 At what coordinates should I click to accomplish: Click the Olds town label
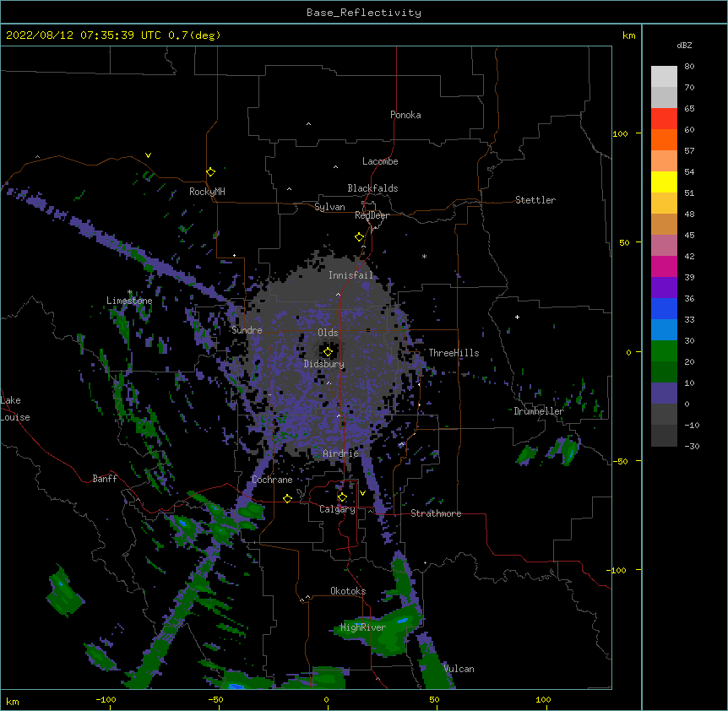(x=328, y=333)
